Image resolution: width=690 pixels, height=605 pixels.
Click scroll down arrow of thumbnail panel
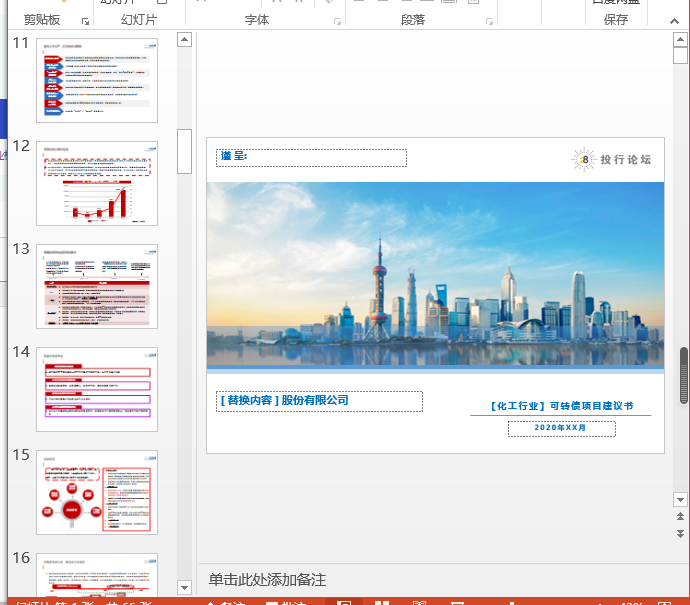click(x=184, y=587)
